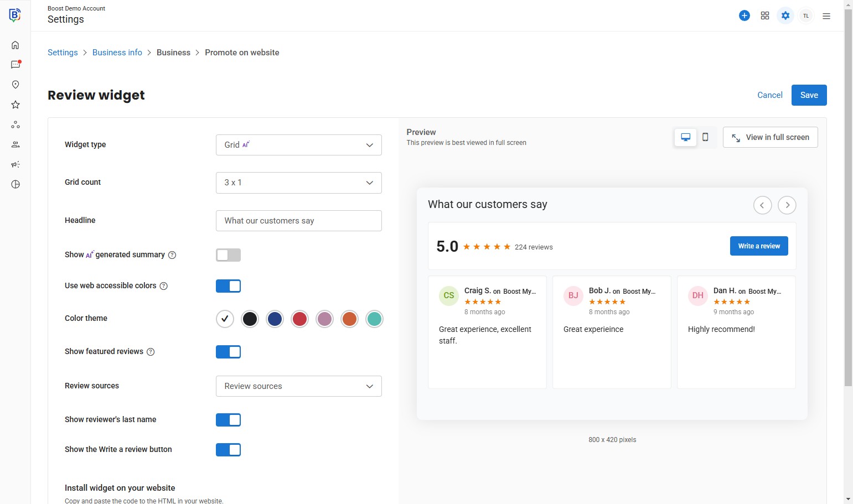Viewport: 853px width, 504px height.
Task: Open the Widget type dropdown
Action: (x=298, y=145)
